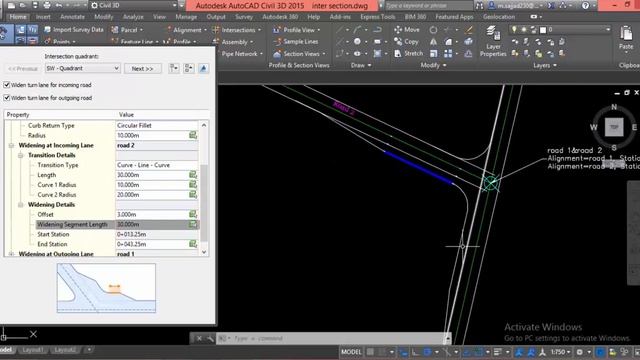Click the pick icon beside End Station

coord(193,244)
